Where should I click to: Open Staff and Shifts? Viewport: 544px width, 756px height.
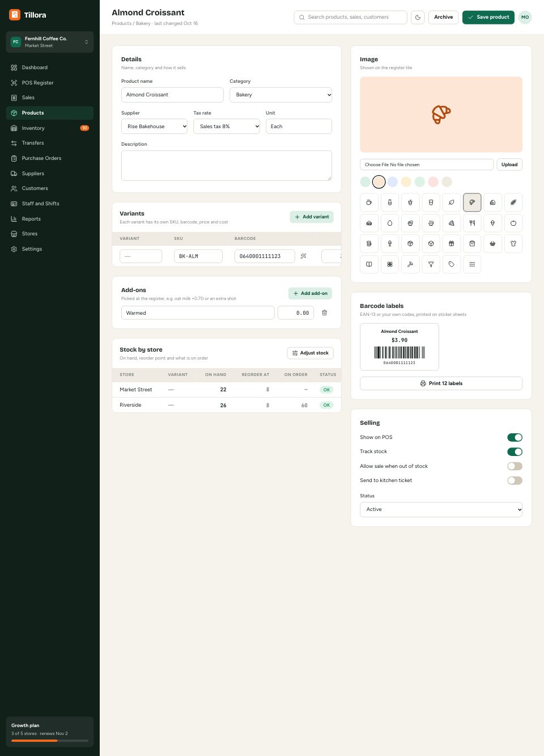click(50, 204)
